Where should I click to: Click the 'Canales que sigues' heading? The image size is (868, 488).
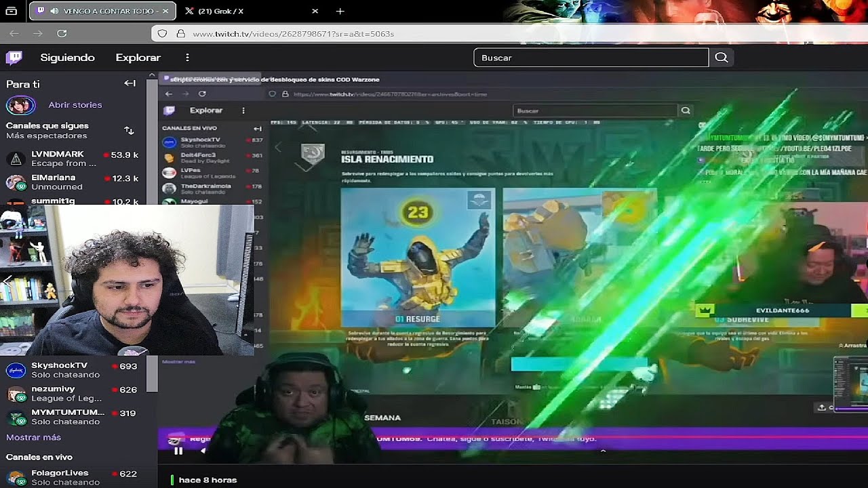coord(47,125)
